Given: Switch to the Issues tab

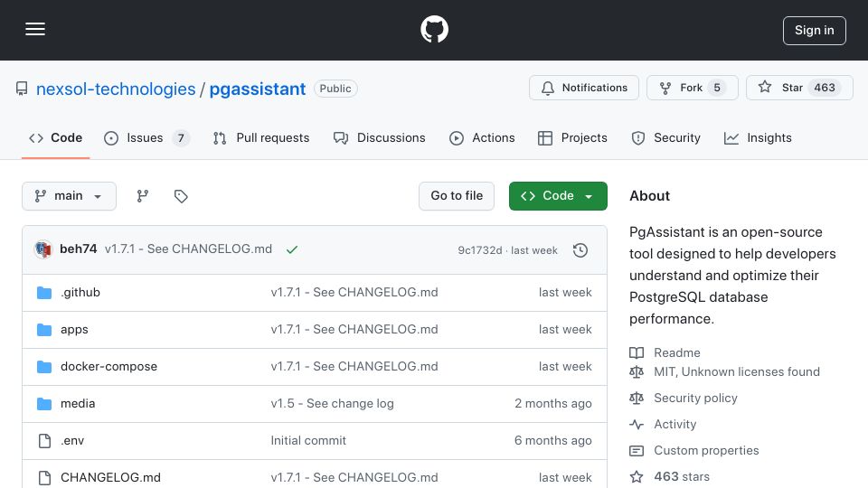Looking at the screenshot, I should pyautogui.click(x=146, y=137).
